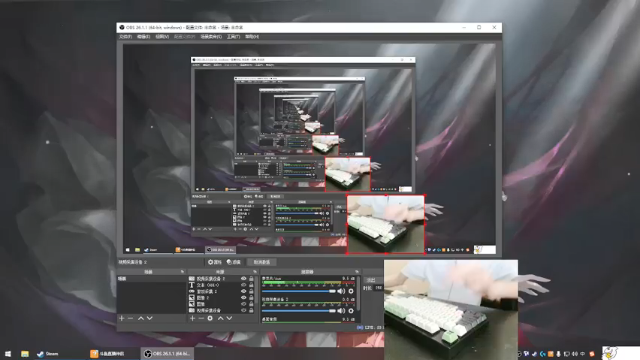This screenshot has height=360, width=640.
Task: Mute the first audio mixer track
Action: pos(341,291)
